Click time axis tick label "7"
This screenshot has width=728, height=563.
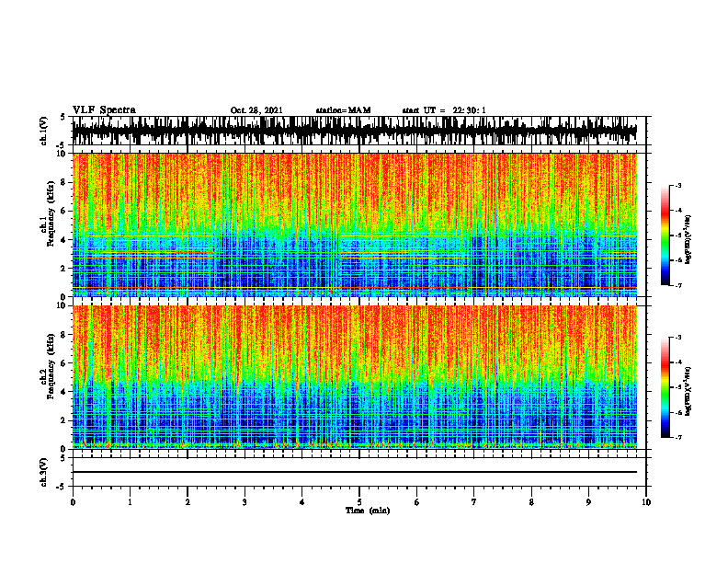474,502
